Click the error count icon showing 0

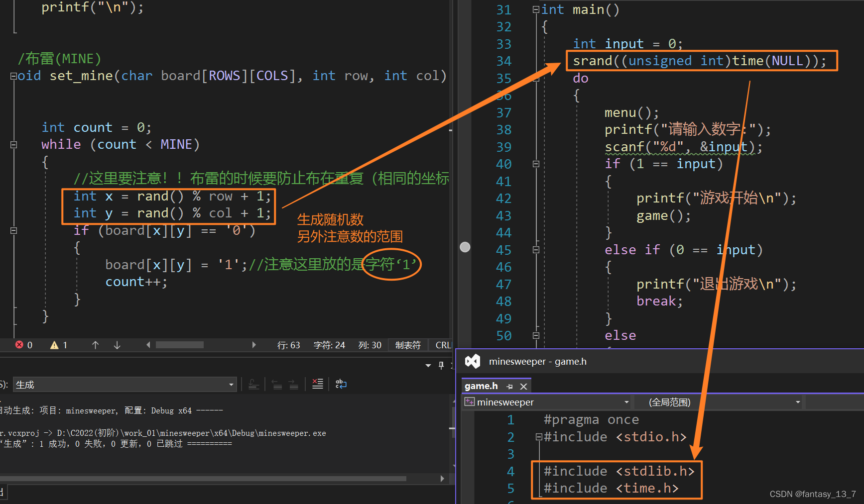pyautogui.click(x=19, y=345)
